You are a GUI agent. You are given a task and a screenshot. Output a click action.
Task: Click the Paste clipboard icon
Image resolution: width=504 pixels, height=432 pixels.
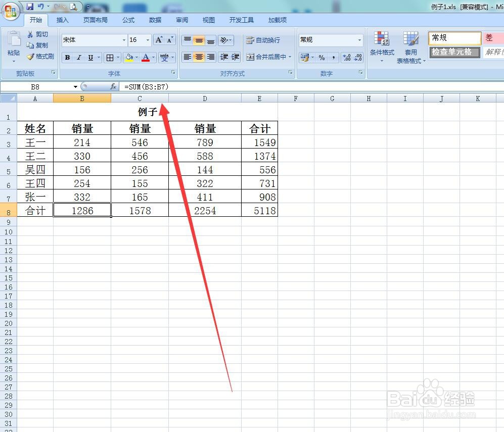[x=14, y=39]
